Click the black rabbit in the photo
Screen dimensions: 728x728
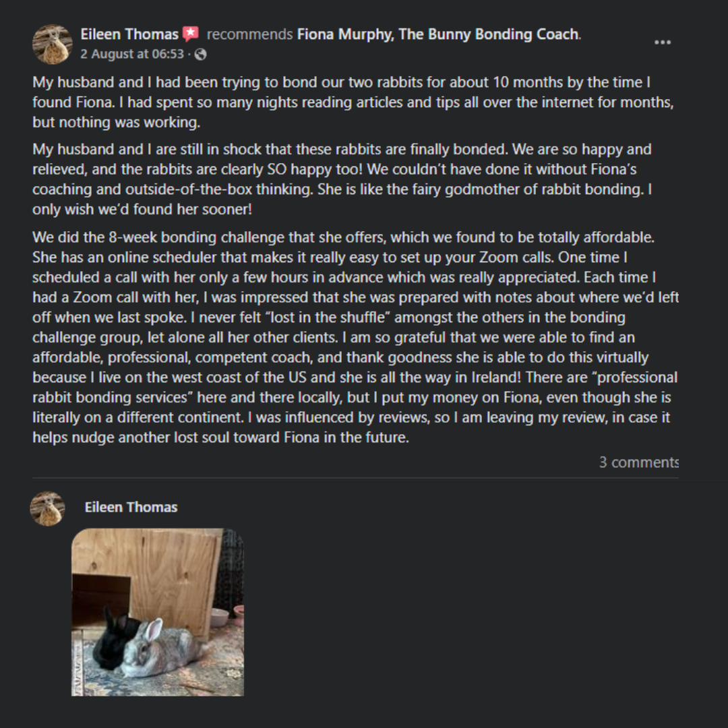115,637
